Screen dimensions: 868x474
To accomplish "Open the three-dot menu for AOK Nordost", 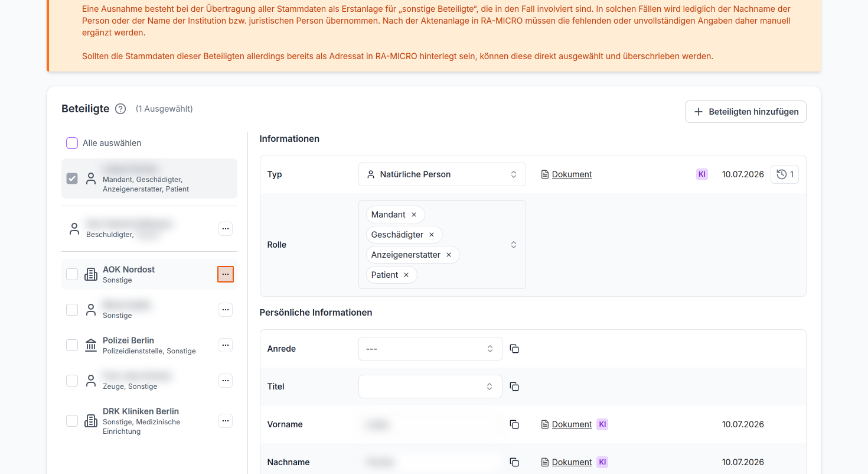I will click(x=226, y=274).
